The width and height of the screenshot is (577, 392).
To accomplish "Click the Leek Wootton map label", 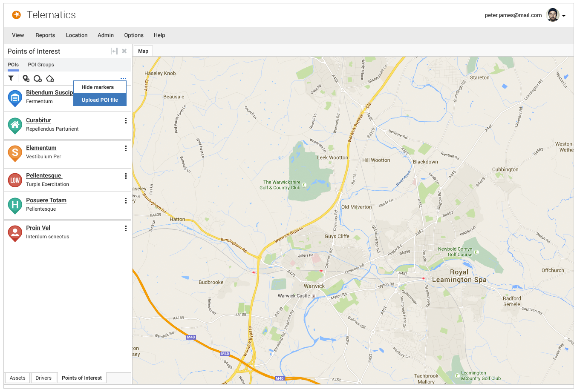I will point(332,157).
